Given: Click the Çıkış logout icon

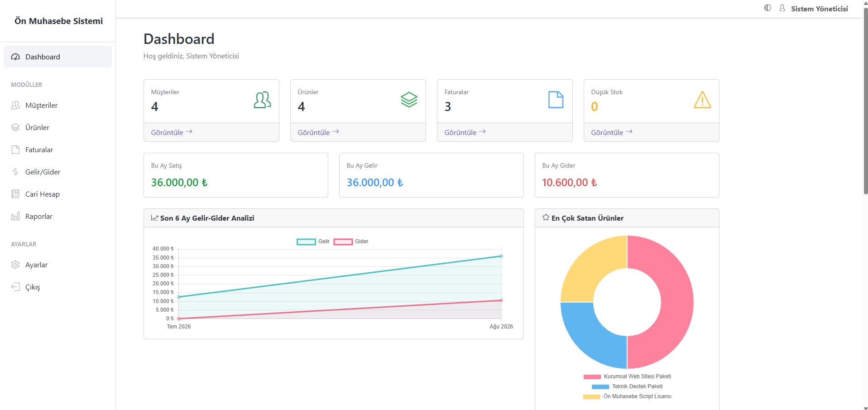Looking at the screenshot, I should (15, 287).
